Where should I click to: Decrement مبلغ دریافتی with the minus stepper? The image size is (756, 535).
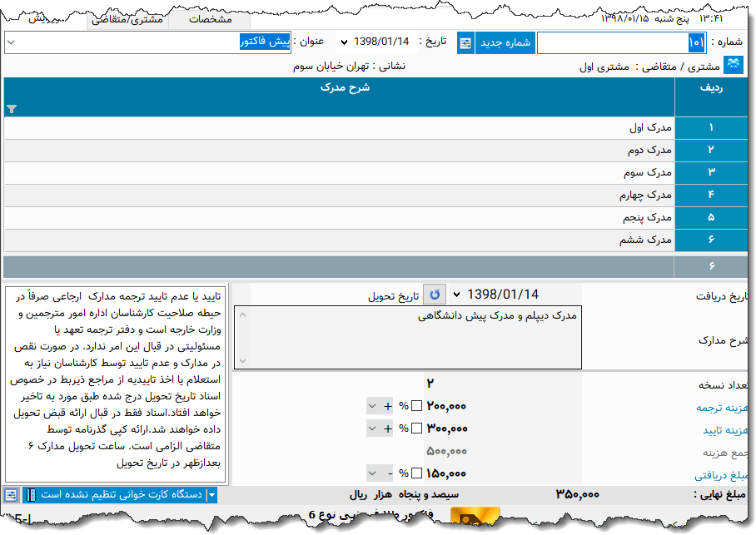[390, 472]
